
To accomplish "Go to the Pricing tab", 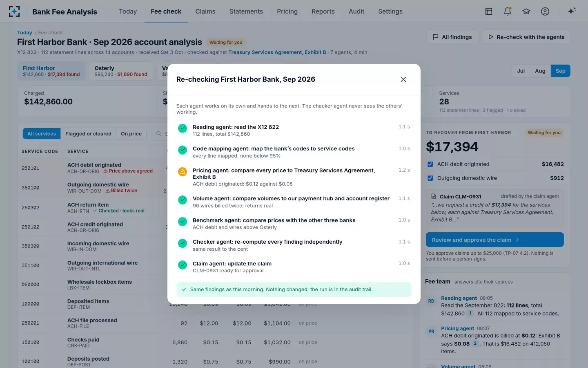I will [x=287, y=11].
